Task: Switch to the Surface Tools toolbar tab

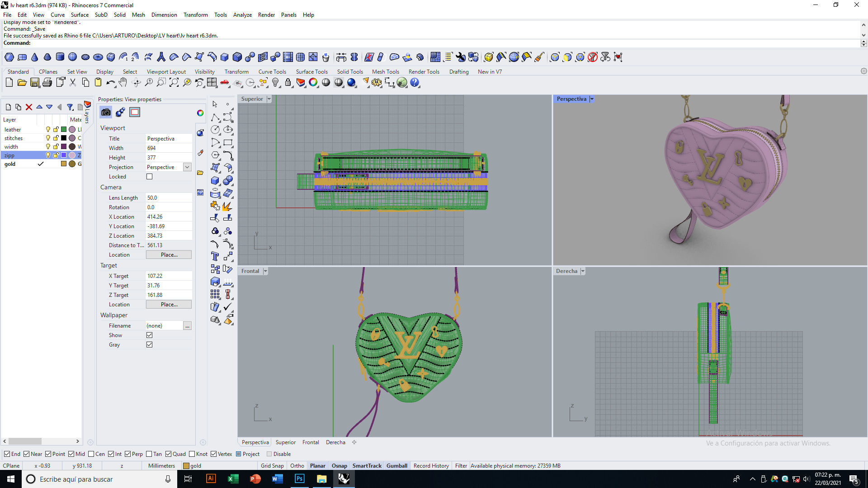Action: point(312,72)
